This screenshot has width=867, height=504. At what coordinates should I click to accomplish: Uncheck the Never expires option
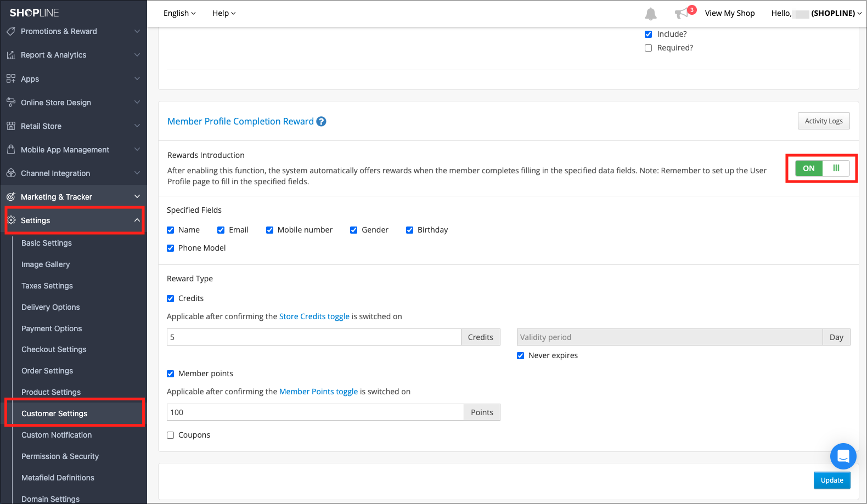pyautogui.click(x=520, y=356)
